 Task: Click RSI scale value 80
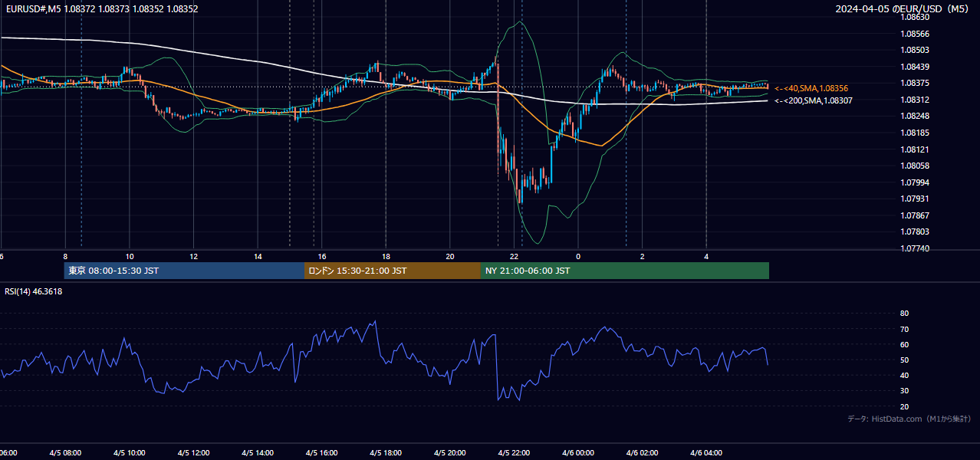coord(904,314)
